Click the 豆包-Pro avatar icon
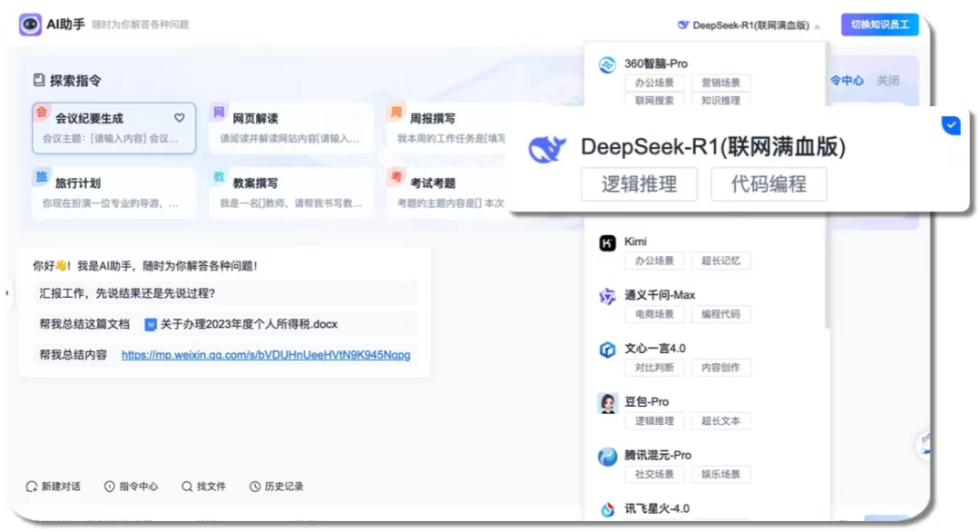Image resolution: width=980 pixels, height=532 pixels. coord(608,401)
